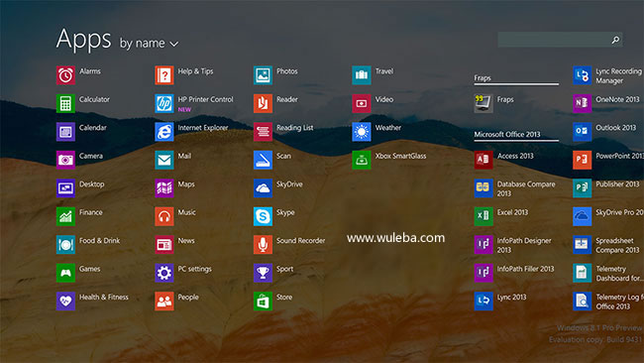The width and height of the screenshot is (644, 363).
Task: Click the 'Internet Explorer' label text
Action: 203,127
